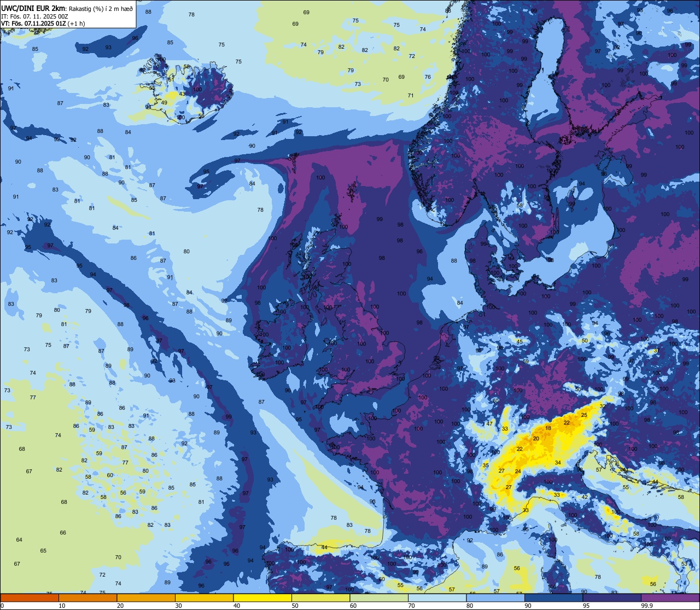Click the yellow 40–50 legend color segment
Screen dimensions: 700x610
[262, 597]
